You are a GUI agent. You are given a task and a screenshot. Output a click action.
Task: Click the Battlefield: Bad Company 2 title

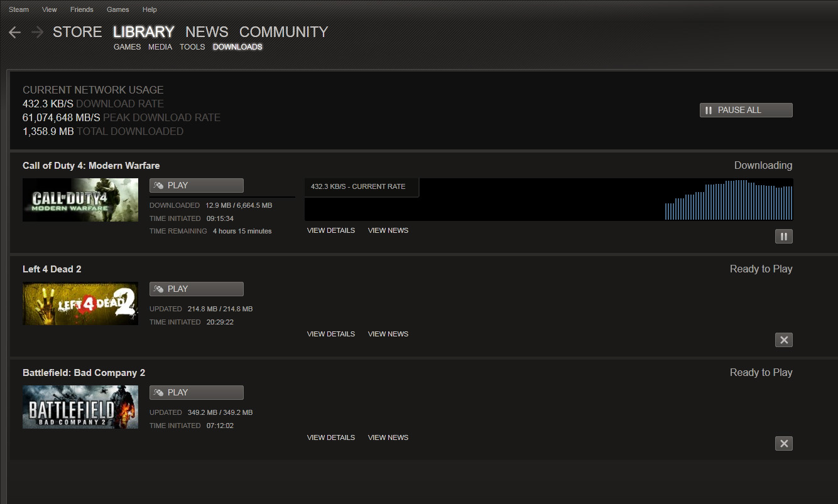point(84,373)
